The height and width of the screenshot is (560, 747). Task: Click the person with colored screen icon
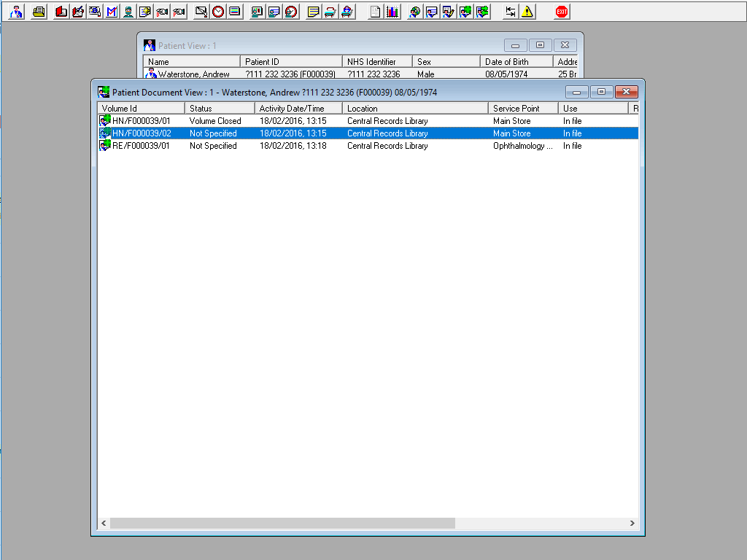(258, 12)
